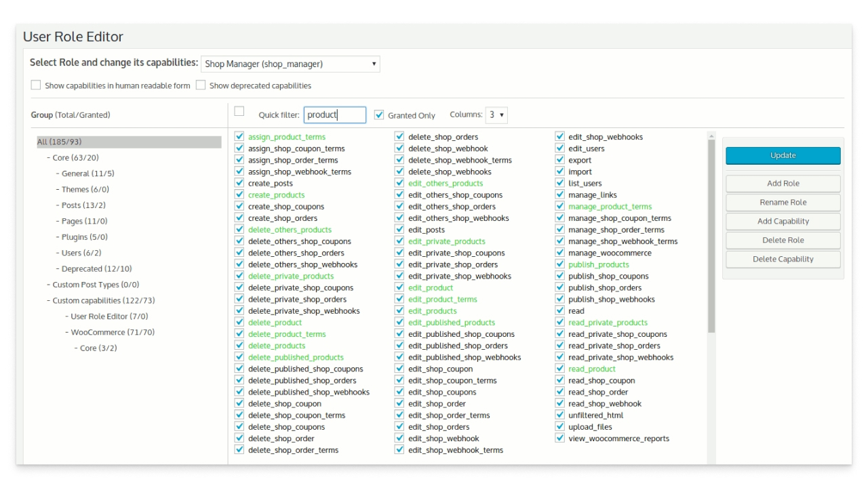The height and width of the screenshot is (488, 868).
Task: Open the Shop Manager role dropdown
Action: [x=290, y=64]
